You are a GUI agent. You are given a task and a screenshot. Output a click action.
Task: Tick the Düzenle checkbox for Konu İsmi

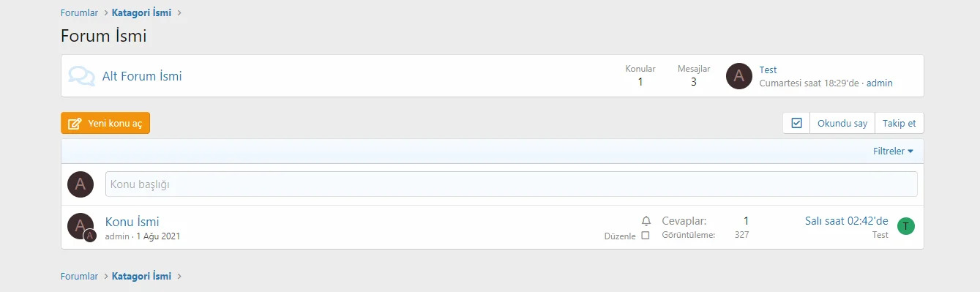click(646, 236)
